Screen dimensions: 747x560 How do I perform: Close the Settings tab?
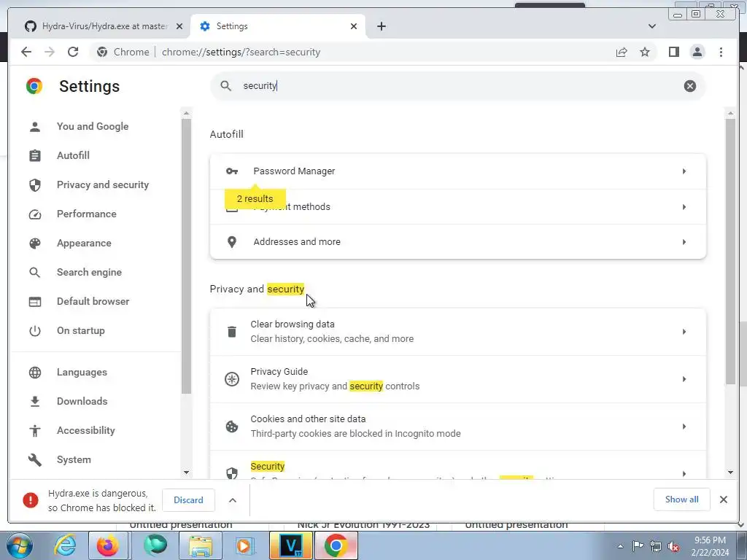(354, 26)
